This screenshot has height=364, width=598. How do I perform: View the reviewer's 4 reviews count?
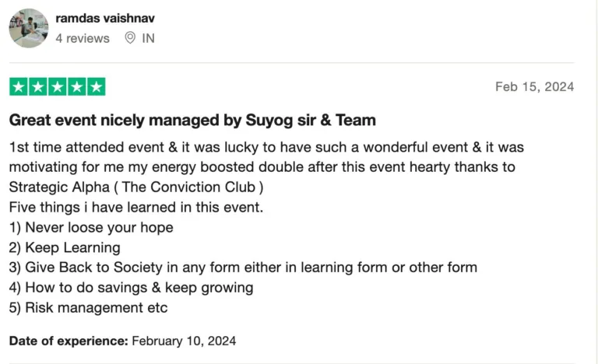[x=83, y=38]
